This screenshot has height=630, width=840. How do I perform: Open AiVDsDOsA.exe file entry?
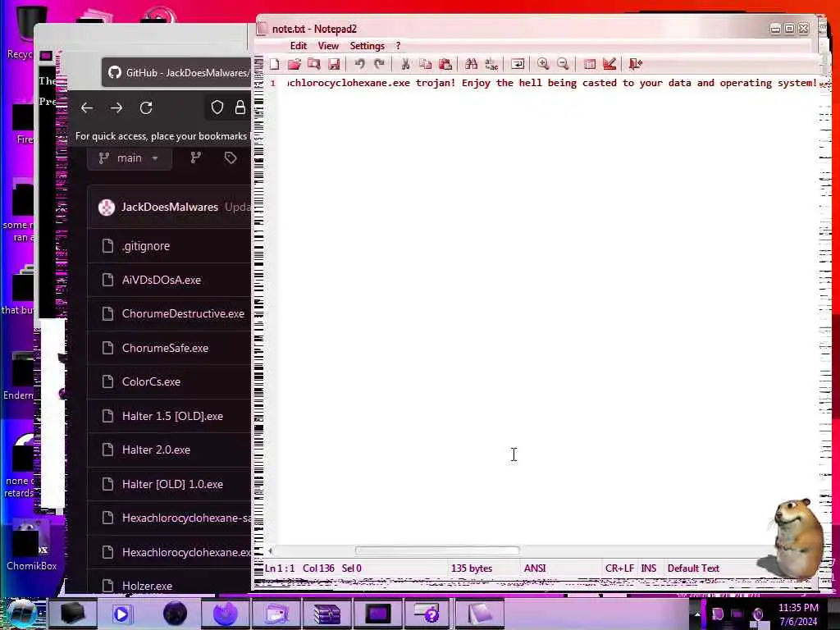162,280
